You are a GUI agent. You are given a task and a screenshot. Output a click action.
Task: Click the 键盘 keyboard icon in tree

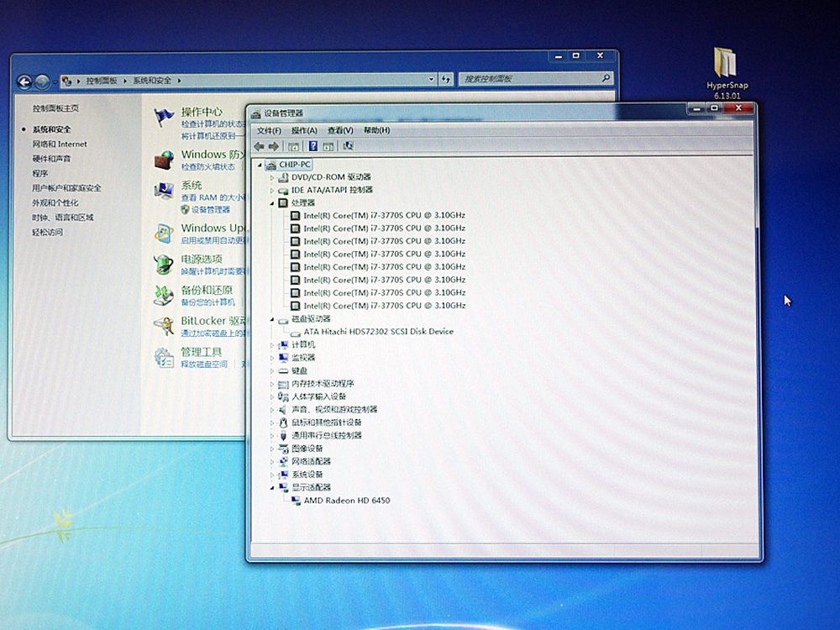[x=283, y=370]
